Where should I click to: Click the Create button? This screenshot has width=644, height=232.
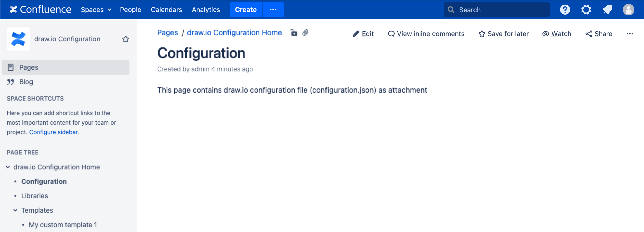(245, 10)
